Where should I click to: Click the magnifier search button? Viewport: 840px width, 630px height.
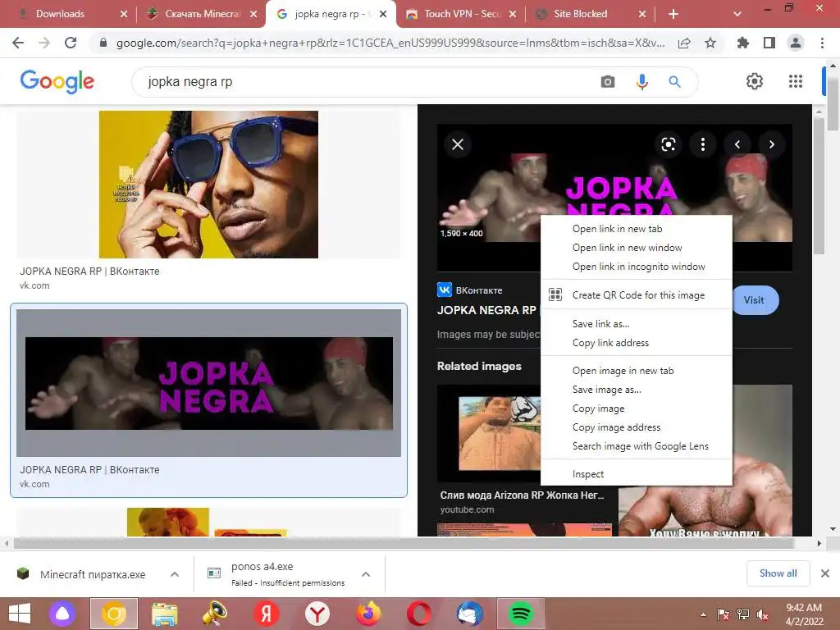point(674,82)
